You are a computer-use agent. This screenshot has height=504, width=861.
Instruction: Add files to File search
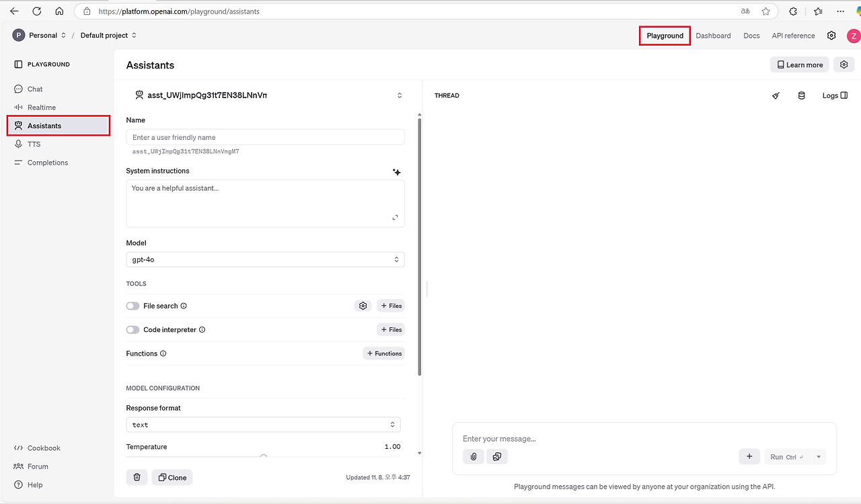pyautogui.click(x=390, y=306)
